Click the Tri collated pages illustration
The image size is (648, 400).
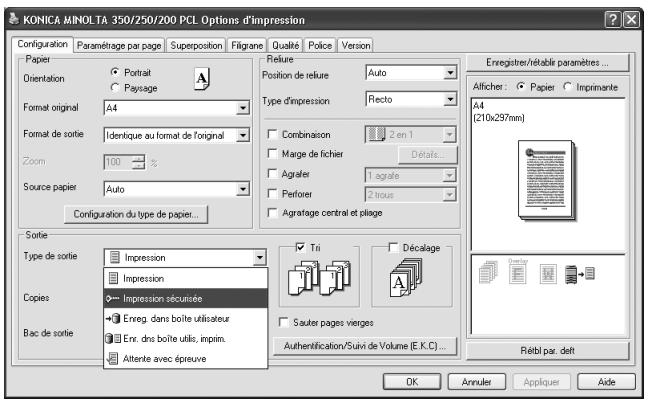pyautogui.click(x=319, y=277)
